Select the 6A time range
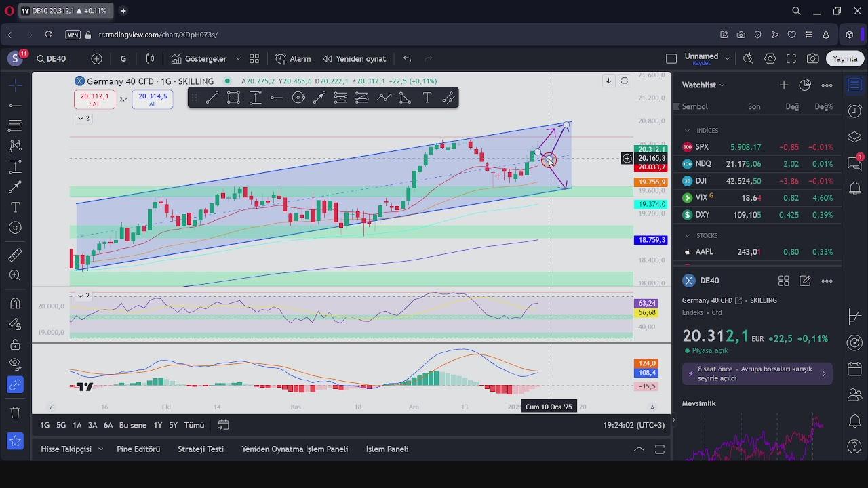The height and width of the screenshot is (488, 868). 108,425
